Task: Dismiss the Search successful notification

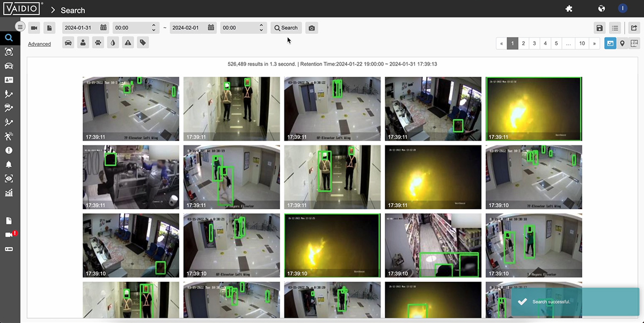Action: click(575, 302)
